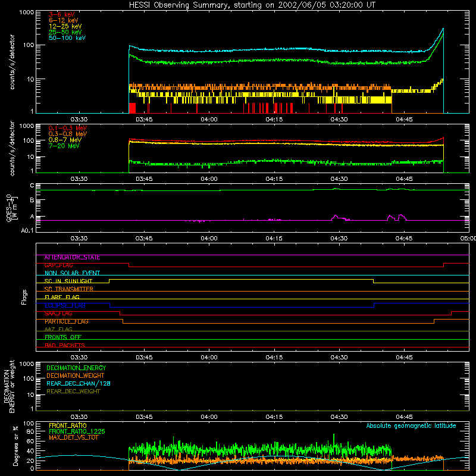Click the B level label on GOES axis

(x=32, y=200)
